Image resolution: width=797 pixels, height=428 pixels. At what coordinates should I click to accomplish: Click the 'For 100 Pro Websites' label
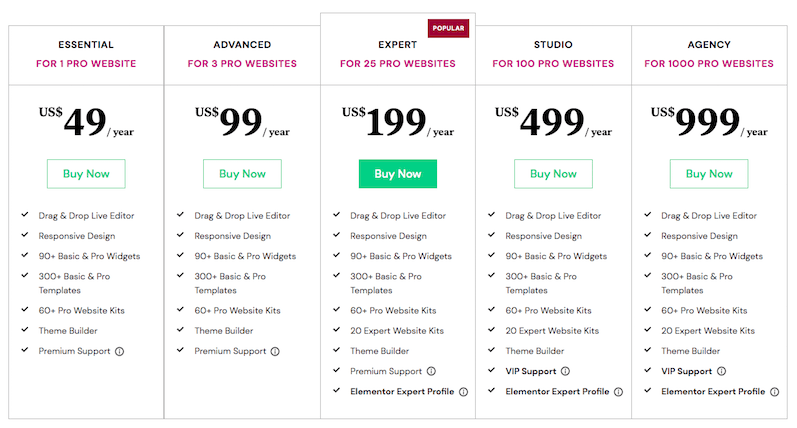[x=553, y=64]
